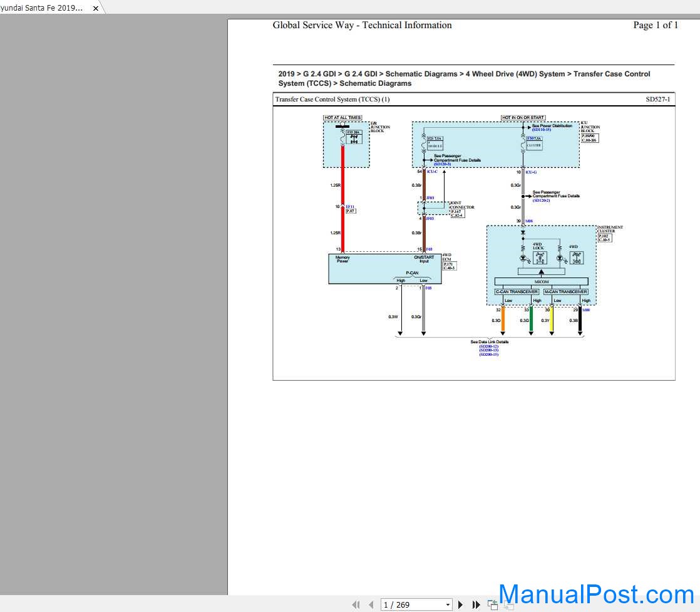Click the HOT IN ON OR START label
The height and width of the screenshot is (612, 700).
click(523, 118)
